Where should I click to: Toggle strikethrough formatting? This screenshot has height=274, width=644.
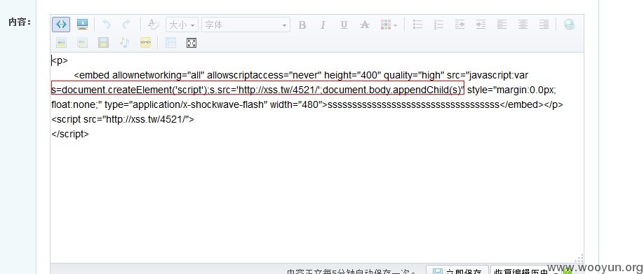pos(364,25)
